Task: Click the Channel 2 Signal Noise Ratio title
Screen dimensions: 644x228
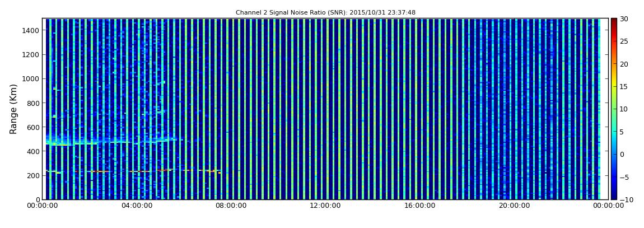Action: [x=325, y=13]
